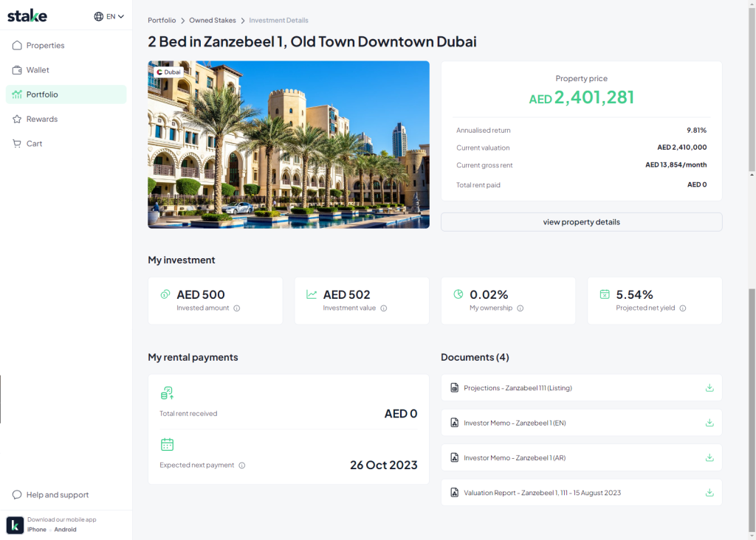Click the Investment value trend icon
The image size is (756, 540).
click(312, 294)
